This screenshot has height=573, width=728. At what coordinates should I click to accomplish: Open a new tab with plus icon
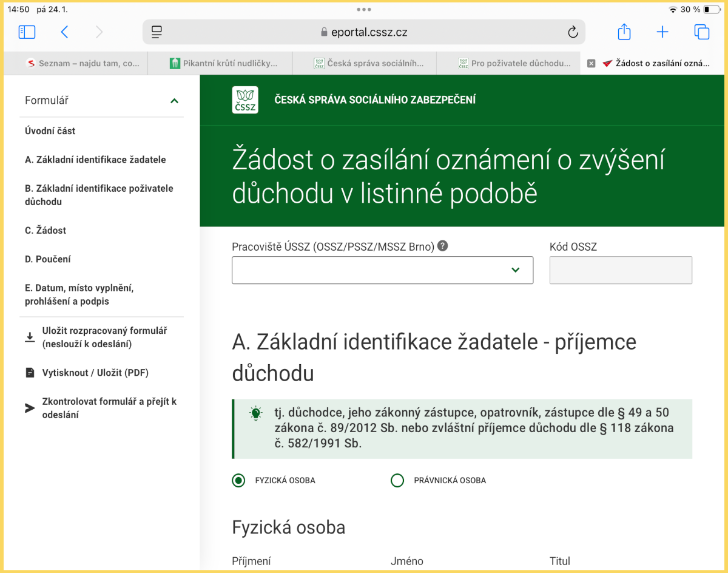coord(662,32)
